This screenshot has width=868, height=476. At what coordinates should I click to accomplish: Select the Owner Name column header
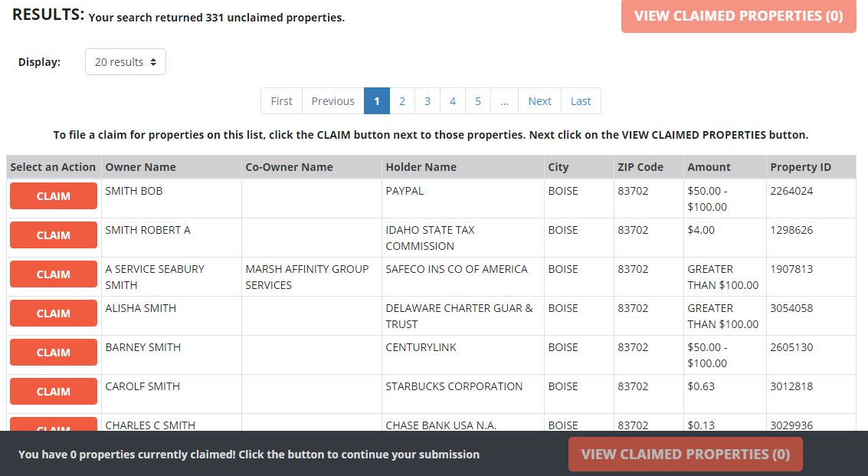tap(140, 166)
